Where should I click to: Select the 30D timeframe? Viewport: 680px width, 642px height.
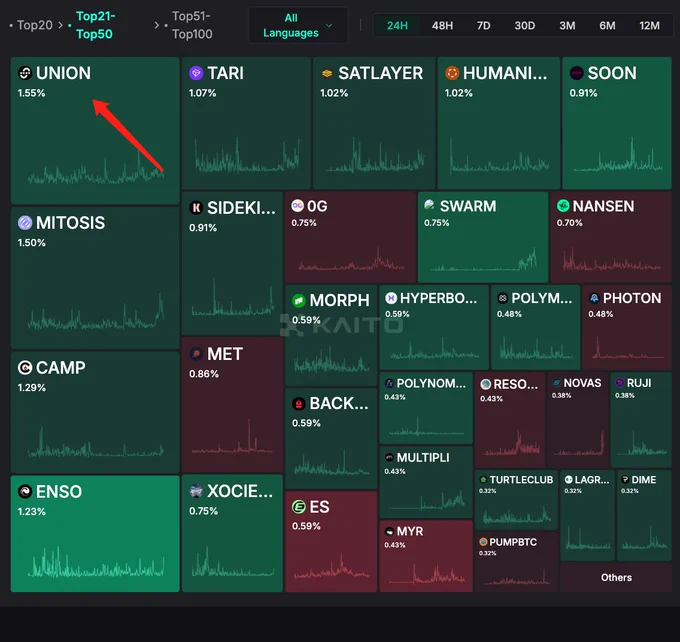(525, 26)
